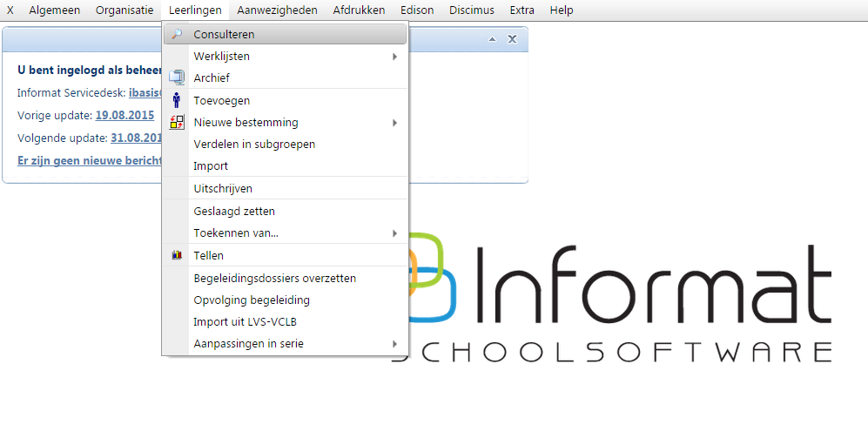
Task: Click the Leerlingen menu header
Action: tap(195, 10)
